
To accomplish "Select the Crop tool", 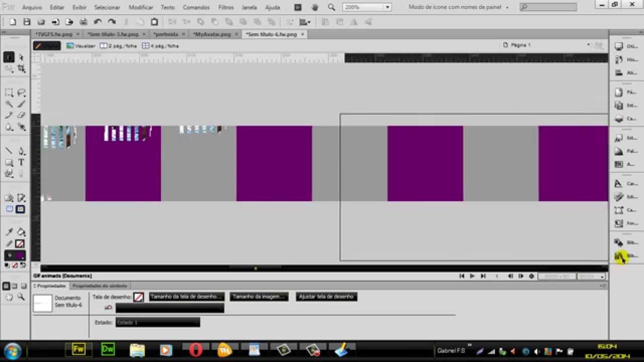I will [21, 68].
